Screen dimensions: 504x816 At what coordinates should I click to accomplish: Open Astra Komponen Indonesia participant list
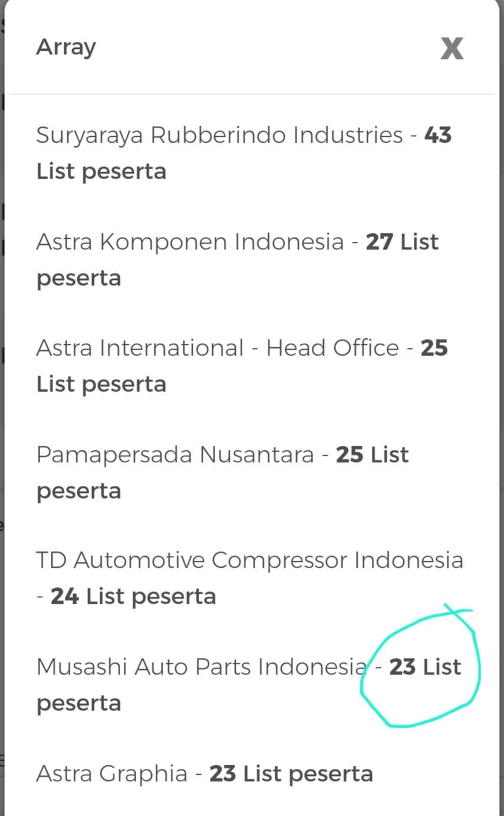(236, 259)
